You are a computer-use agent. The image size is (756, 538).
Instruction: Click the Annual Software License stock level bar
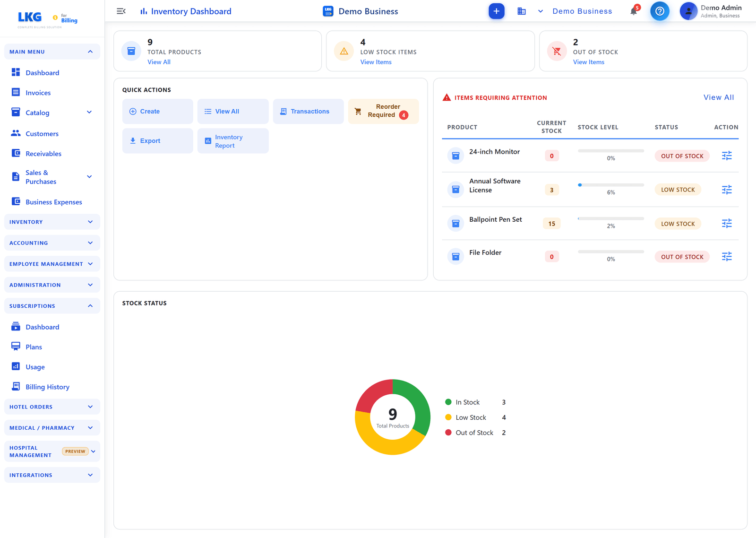(611, 185)
